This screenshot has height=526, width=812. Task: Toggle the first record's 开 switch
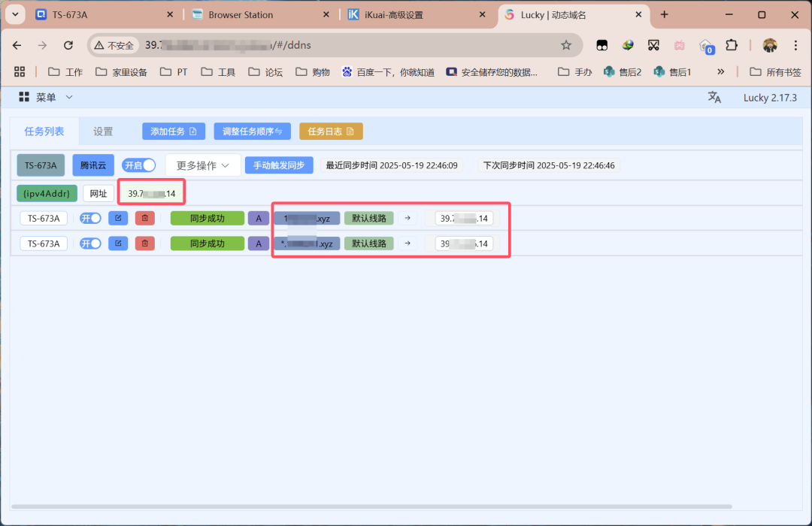(91, 219)
